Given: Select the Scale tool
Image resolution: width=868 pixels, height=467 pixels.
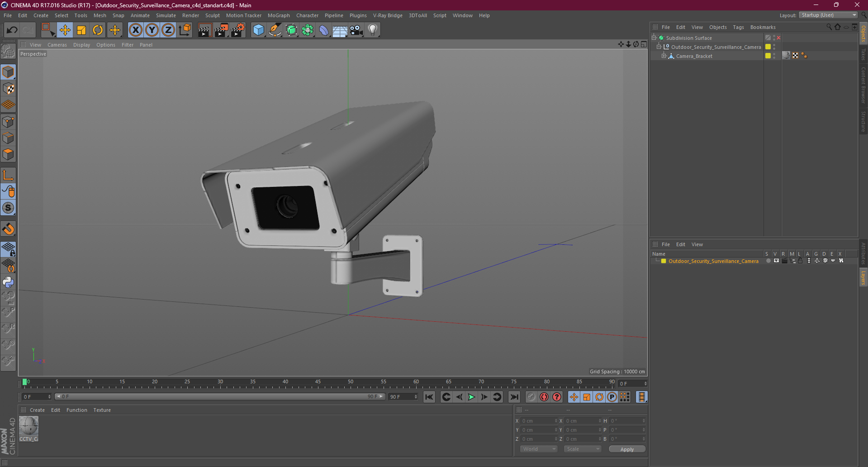Looking at the screenshot, I should [81, 30].
